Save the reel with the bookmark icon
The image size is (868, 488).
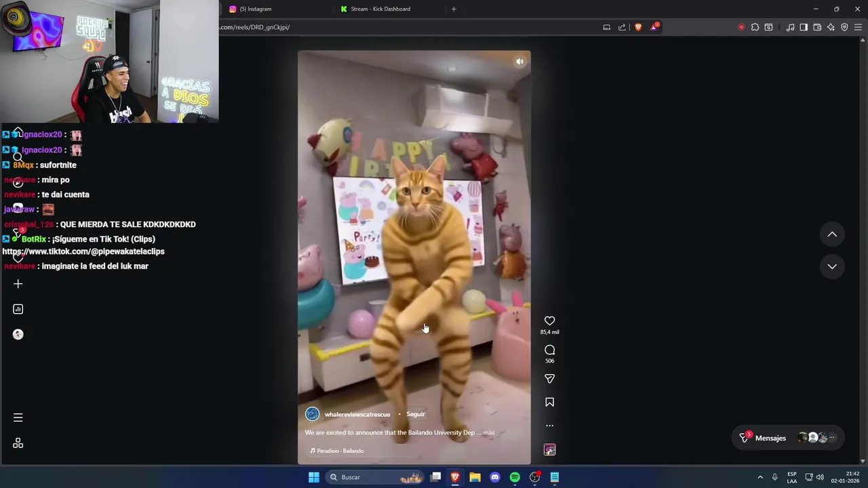click(549, 403)
